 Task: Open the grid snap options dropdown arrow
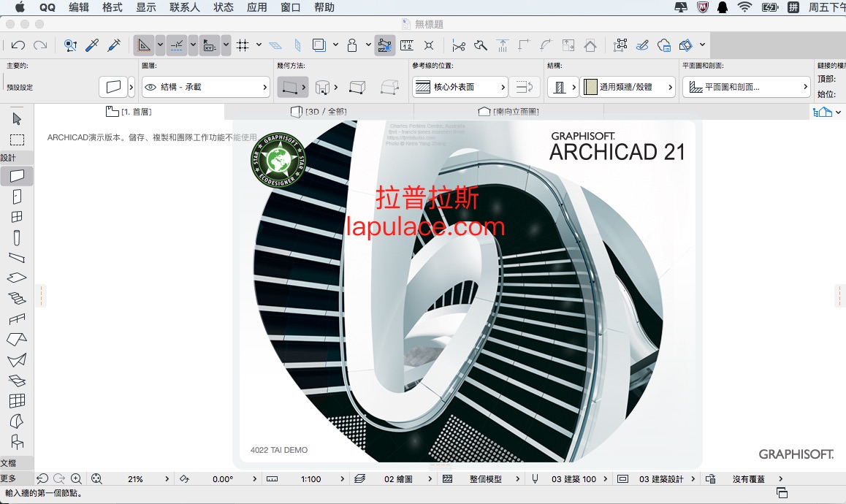coord(259,45)
